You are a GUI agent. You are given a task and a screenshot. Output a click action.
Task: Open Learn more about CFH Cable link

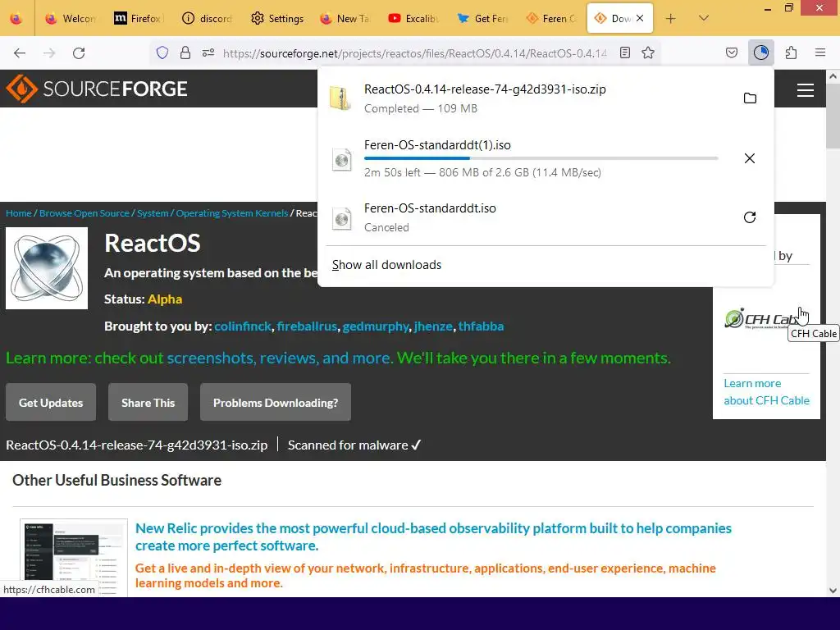pyautogui.click(x=767, y=391)
